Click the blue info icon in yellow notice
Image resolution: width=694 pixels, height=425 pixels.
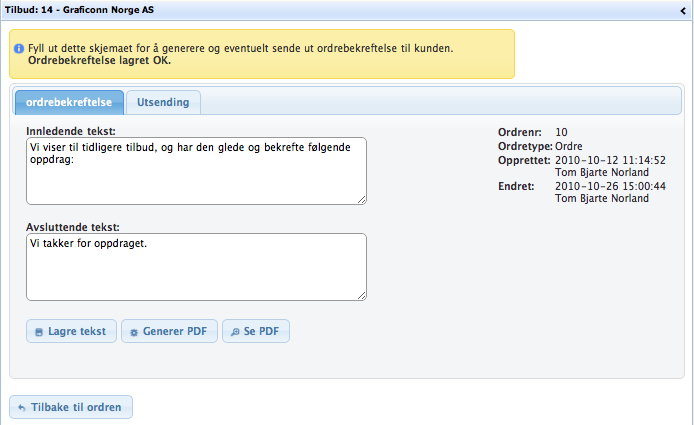(x=18, y=48)
